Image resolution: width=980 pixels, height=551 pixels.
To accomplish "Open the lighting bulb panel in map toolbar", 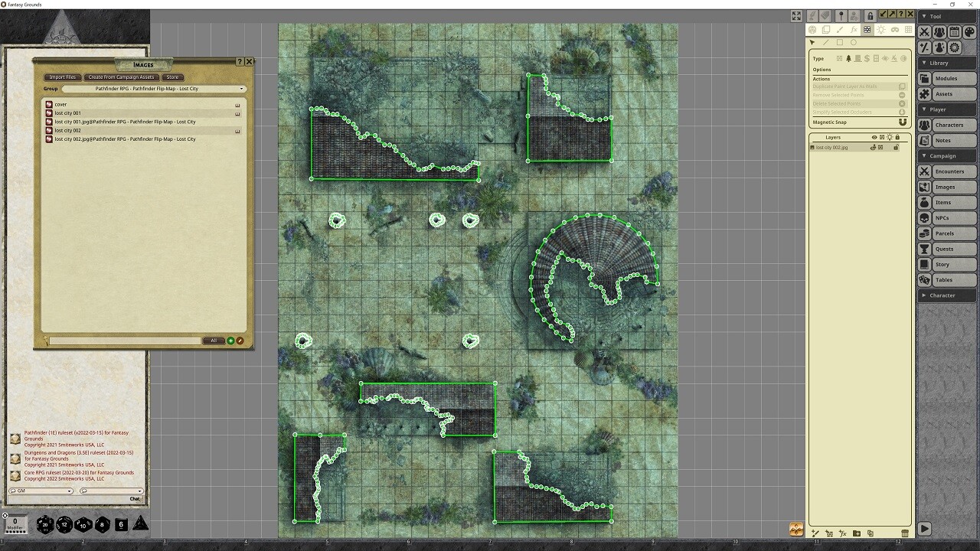I will (x=881, y=30).
